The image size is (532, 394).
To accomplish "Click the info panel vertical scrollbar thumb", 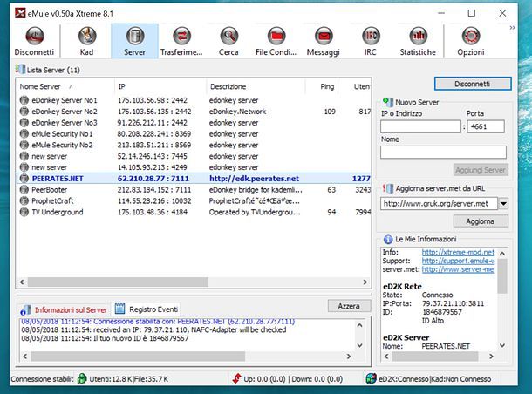I will click(x=502, y=276).
